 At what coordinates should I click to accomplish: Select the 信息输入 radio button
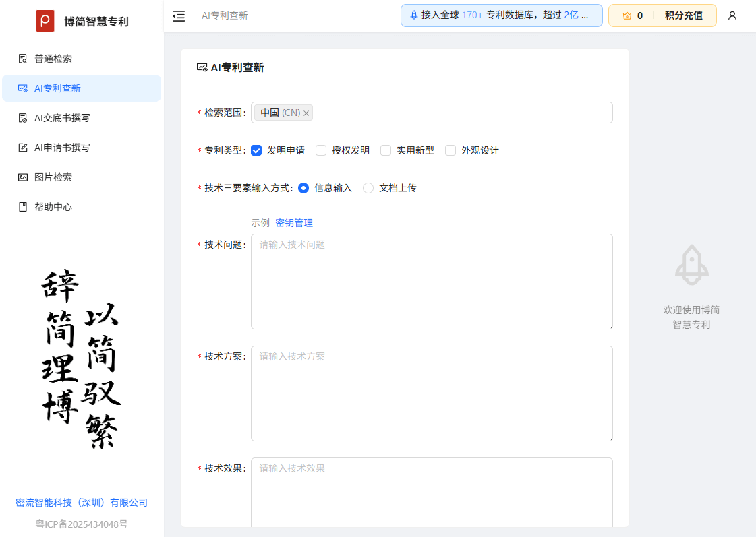tap(303, 188)
